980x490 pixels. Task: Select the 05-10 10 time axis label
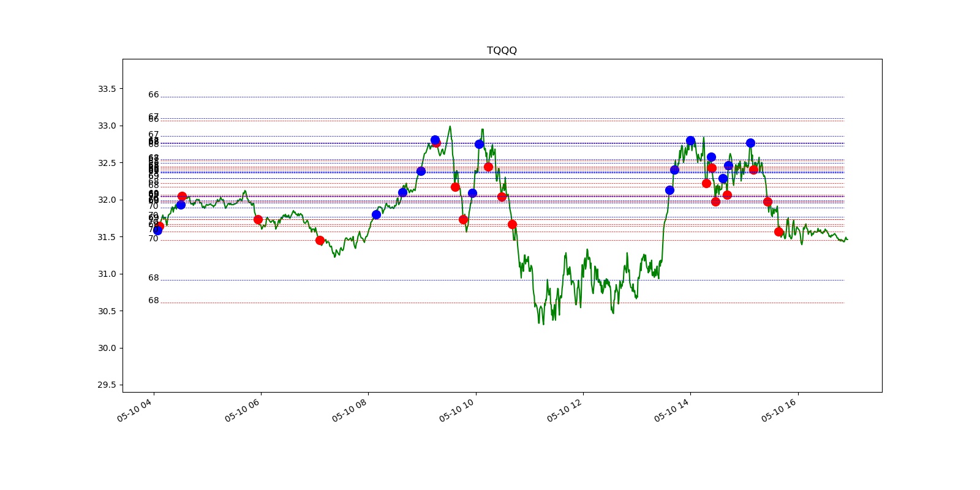coord(457,410)
